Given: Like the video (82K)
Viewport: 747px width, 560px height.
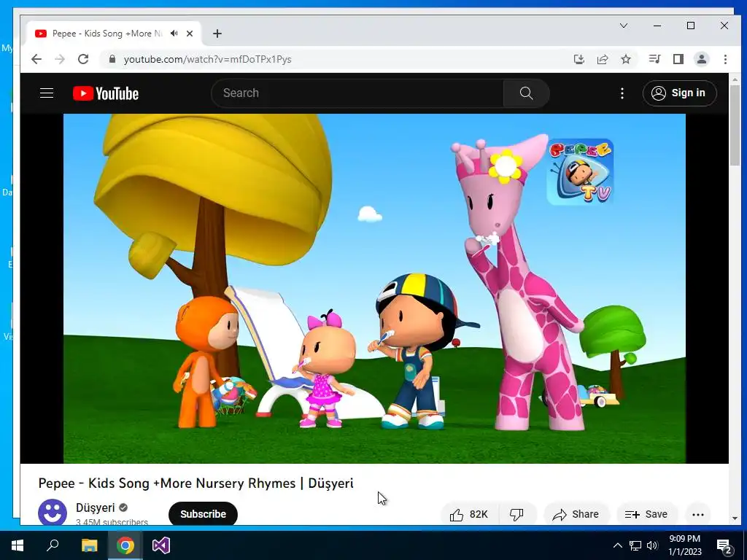Looking at the screenshot, I should click(x=469, y=514).
